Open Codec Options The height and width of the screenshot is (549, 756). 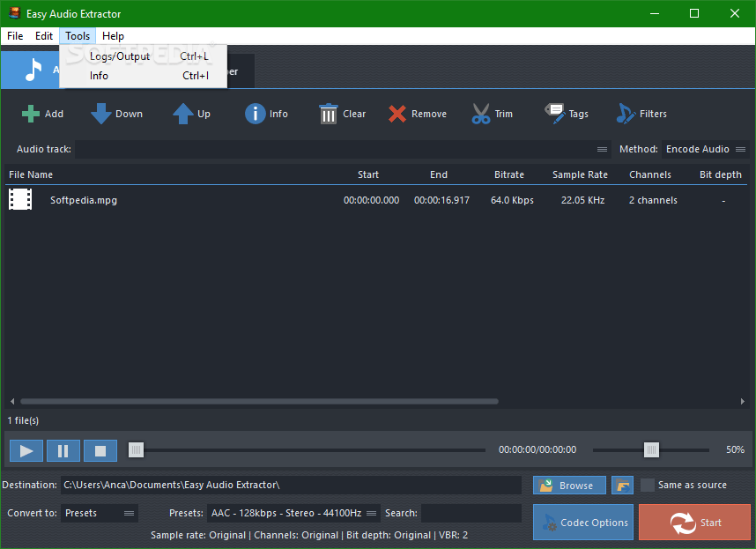tap(582, 522)
